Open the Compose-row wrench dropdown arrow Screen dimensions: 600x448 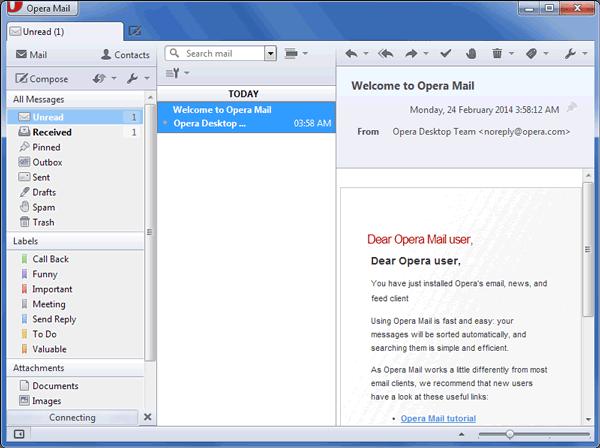click(x=147, y=78)
